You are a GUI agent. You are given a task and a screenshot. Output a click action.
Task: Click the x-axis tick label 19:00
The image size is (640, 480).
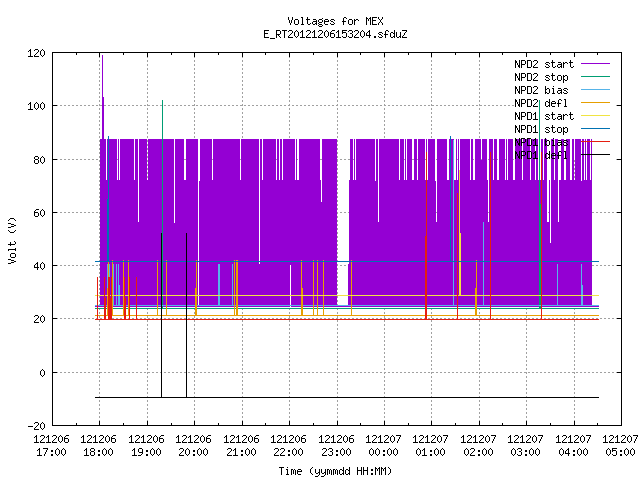click(x=146, y=453)
